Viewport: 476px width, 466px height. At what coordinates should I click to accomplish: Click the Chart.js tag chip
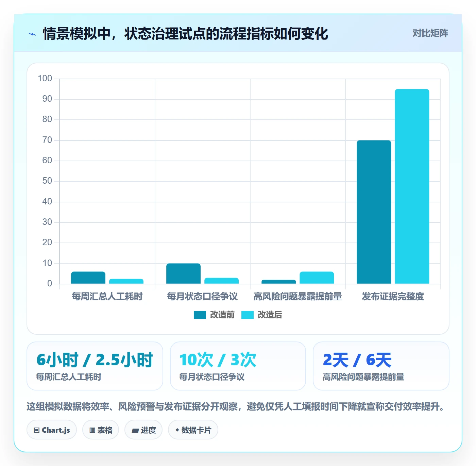(52, 430)
